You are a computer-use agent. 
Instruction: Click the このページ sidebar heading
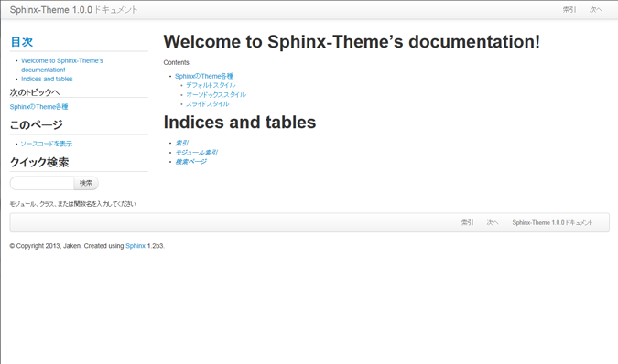(37, 124)
